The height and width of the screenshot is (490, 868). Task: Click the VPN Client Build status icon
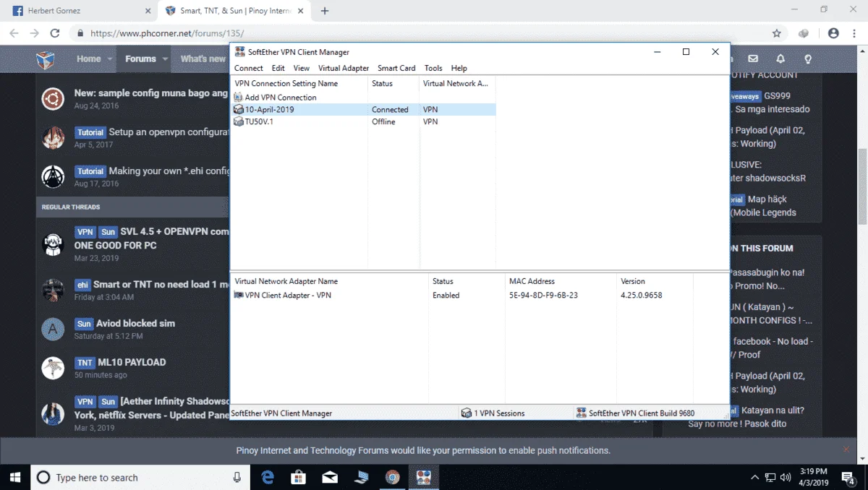(x=581, y=413)
